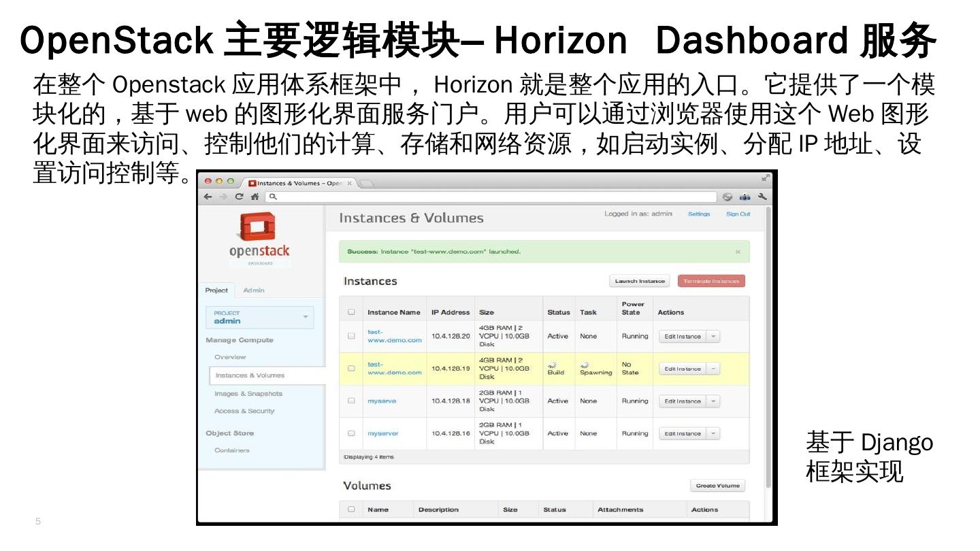The image size is (980, 551).
Task: Reload the page with the refresh icon
Action: [x=240, y=197]
